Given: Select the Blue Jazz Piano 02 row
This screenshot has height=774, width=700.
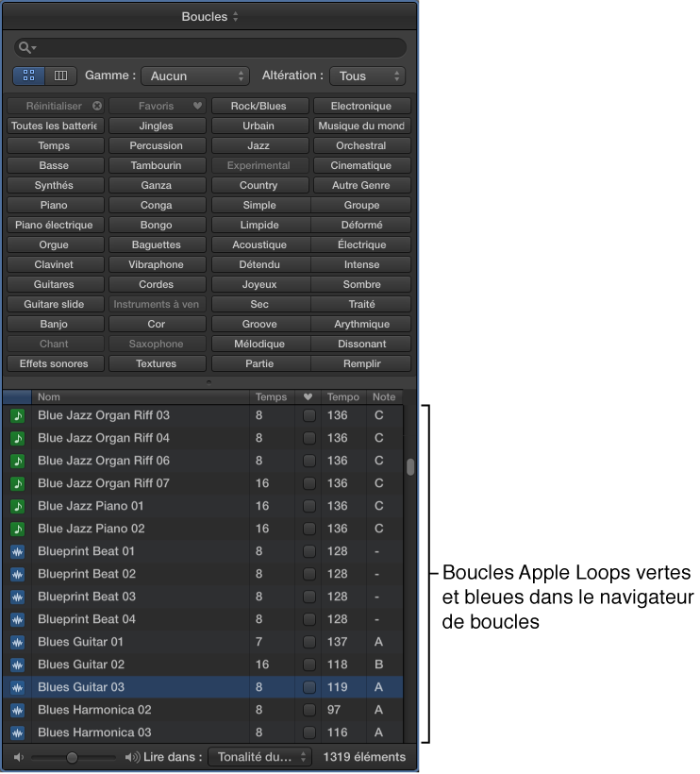Looking at the screenshot, I should [x=203, y=530].
